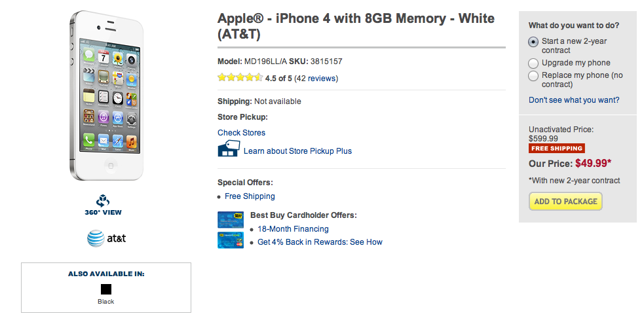Open Learn about Store Pickup Plus
The image size is (644, 322).
point(297,151)
